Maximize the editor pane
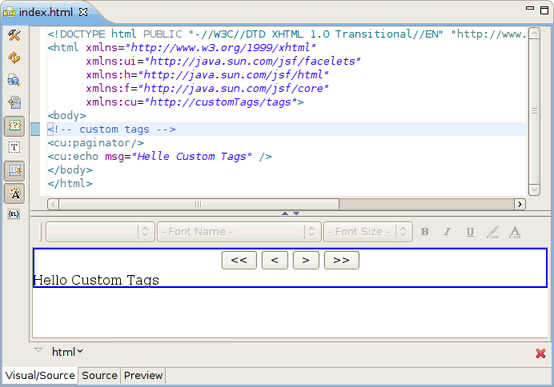Screen dimensions: 554x387 544,10
